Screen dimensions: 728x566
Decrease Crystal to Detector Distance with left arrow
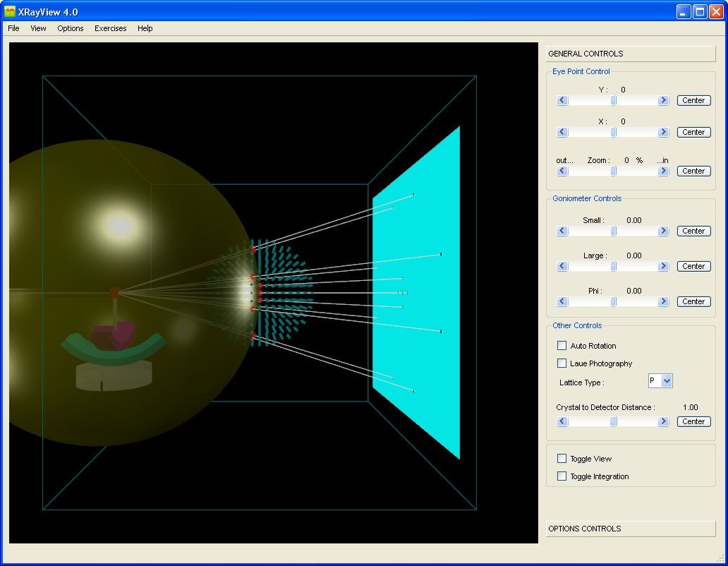click(562, 421)
